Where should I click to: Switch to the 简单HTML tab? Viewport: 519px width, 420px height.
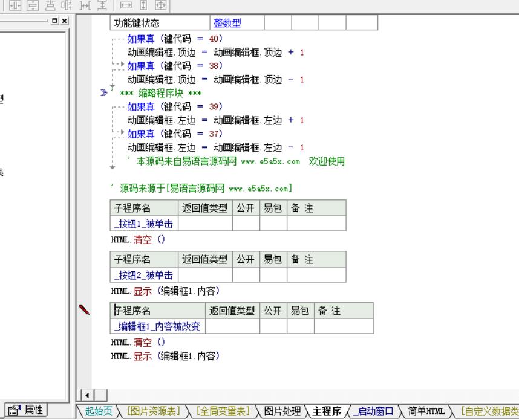426,411
